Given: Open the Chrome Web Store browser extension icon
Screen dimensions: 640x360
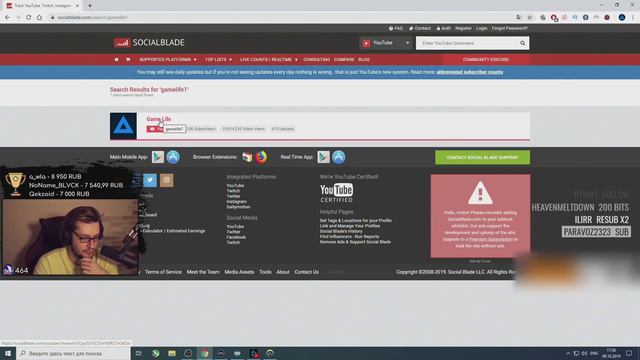Looking at the screenshot, I should [247, 157].
